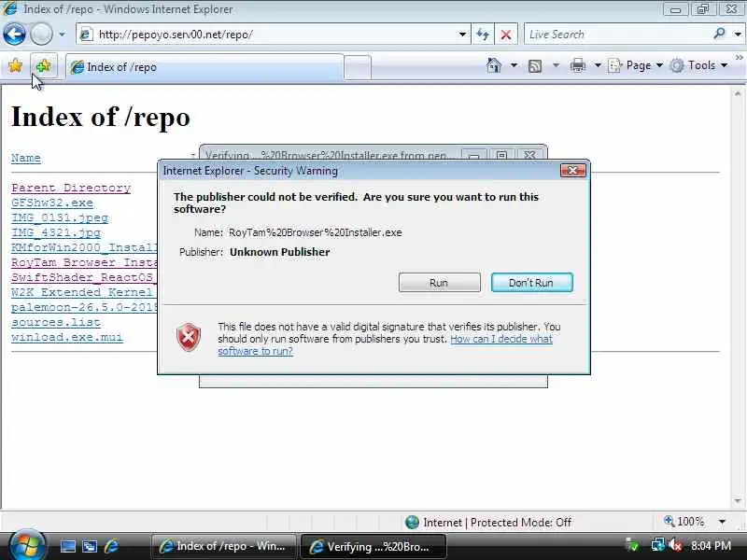Click Don't Run in the Security Warning
Screen dimensions: 747x560
tap(531, 283)
